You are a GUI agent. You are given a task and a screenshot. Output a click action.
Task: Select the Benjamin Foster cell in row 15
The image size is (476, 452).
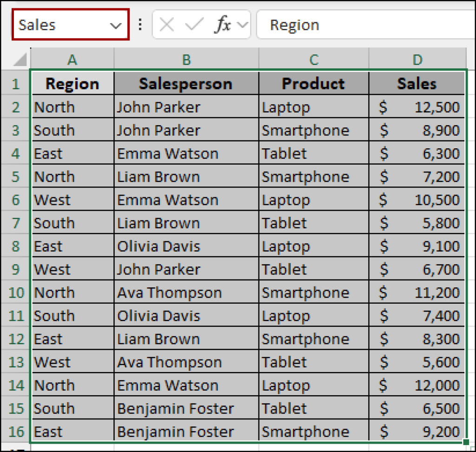tap(186, 408)
